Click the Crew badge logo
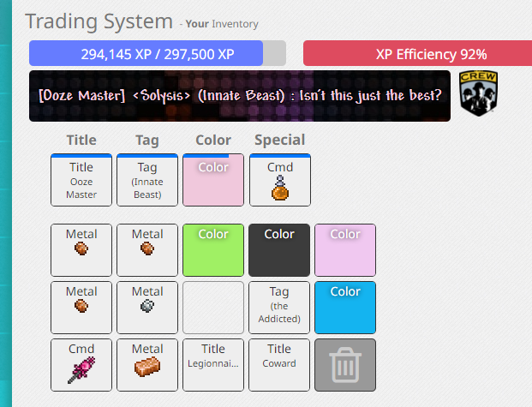 (478, 93)
